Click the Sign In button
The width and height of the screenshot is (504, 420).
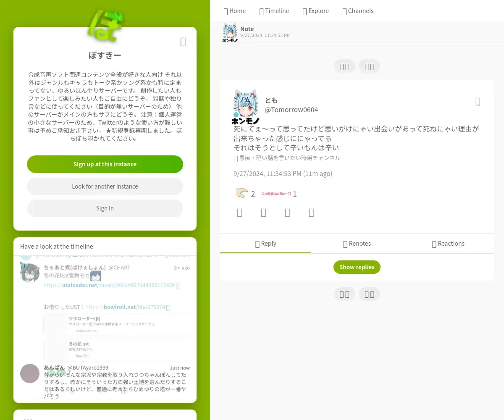(105, 208)
